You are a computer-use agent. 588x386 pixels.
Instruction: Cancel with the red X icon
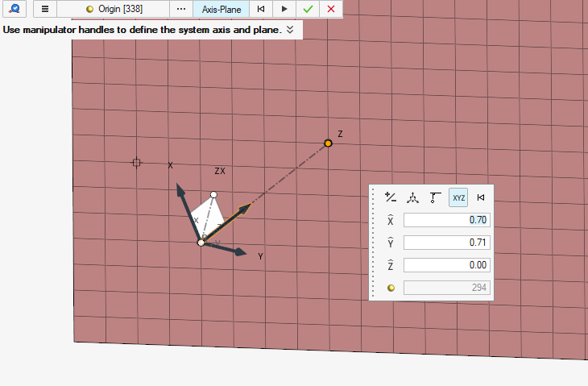coord(331,9)
